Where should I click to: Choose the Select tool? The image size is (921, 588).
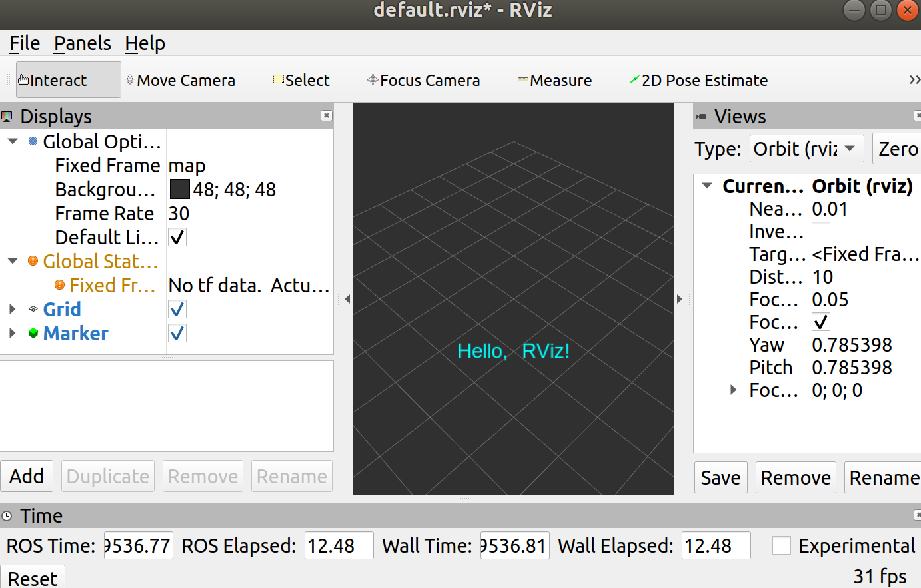(x=301, y=80)
